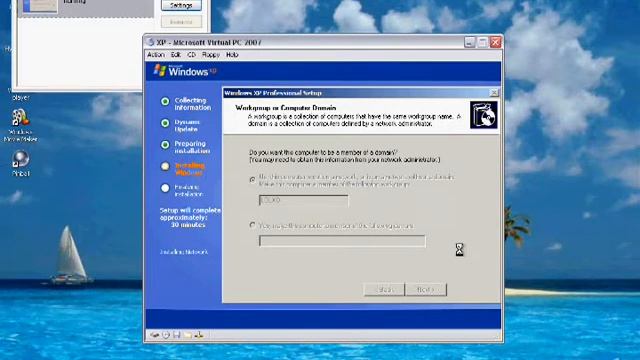The height and width of the screenshot is (360, 640).
Task: Click the floppy disk status icon
Action: click(x=177, y=335)
